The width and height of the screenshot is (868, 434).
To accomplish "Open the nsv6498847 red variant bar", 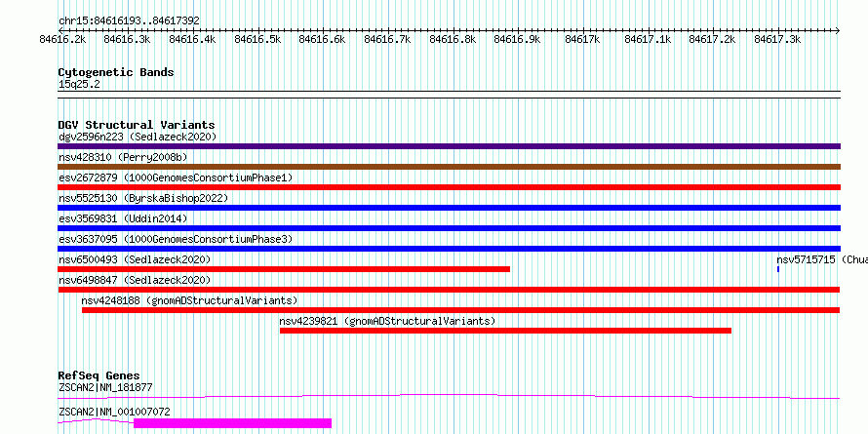I will coord(449,290).
